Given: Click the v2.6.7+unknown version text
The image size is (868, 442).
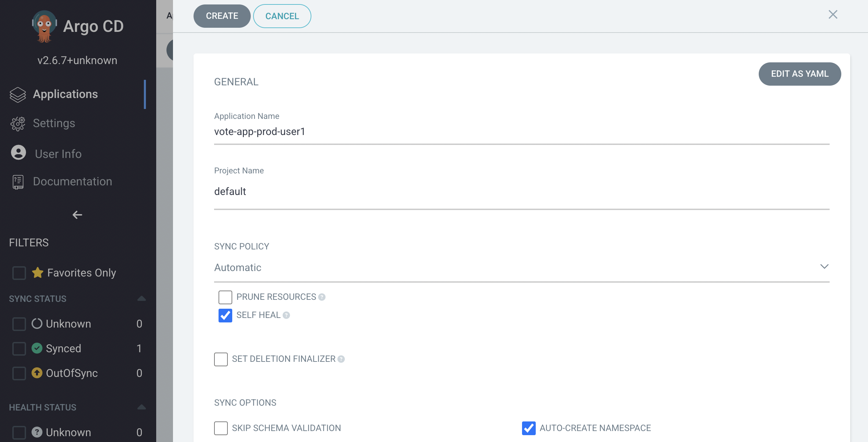Looking at the screenshot, I should [77, 60].
